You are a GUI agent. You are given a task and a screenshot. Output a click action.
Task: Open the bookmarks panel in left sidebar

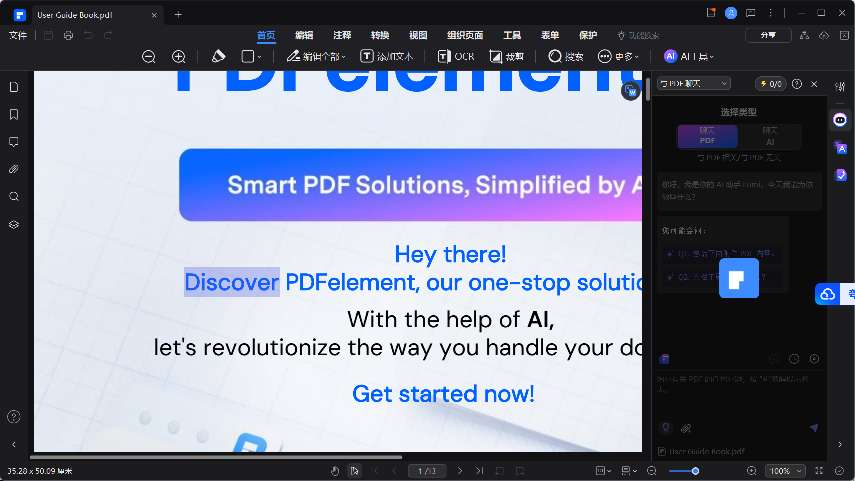point(14,114)
